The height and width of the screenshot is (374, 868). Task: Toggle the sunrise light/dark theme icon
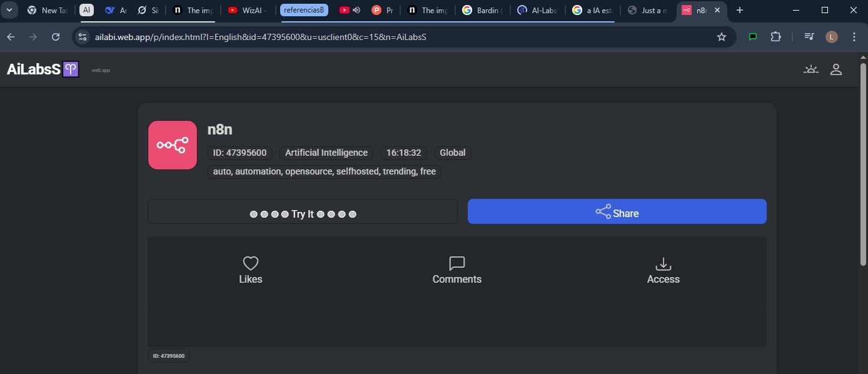point(811,69)
